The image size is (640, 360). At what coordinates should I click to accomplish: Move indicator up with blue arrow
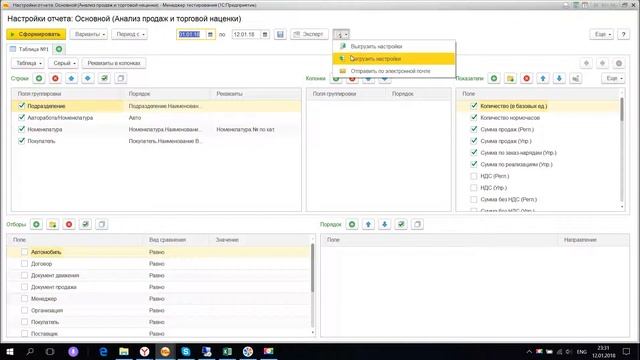point(543,78)
